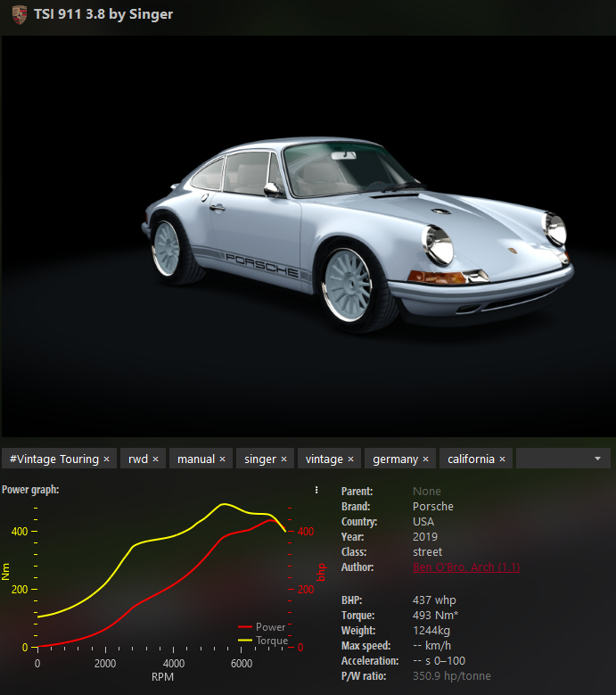The image size is (616, 695).
Task: Click the Porsche brand logo icon
Action: (x=19, y=14)
